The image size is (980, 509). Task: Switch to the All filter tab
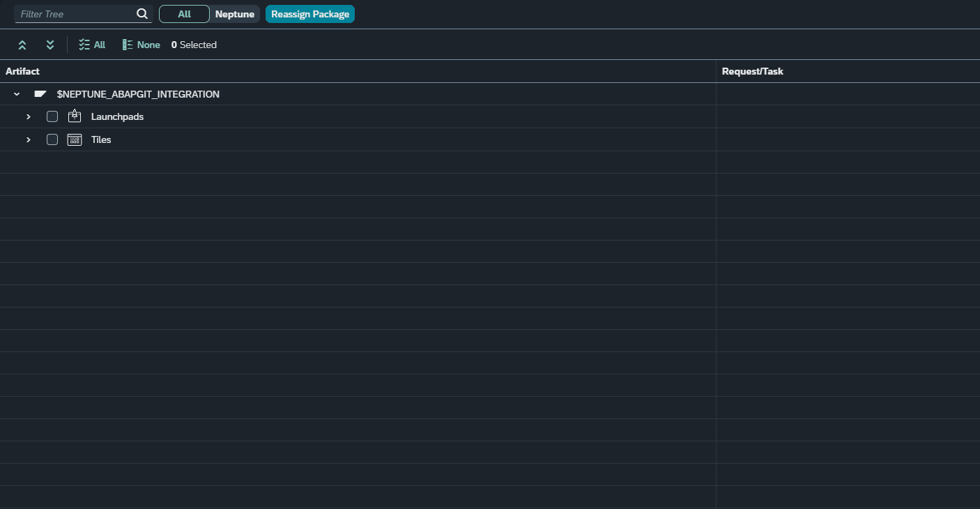[183, 14]
